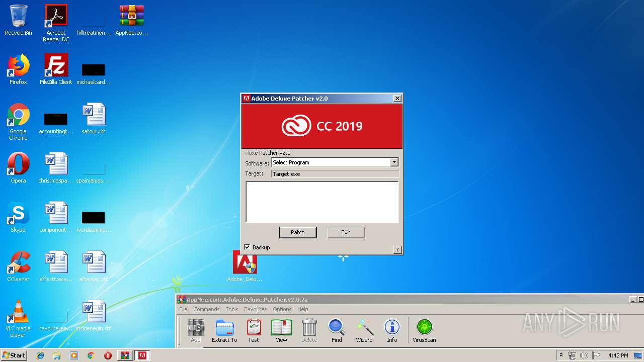Click Find icon in WinRAR toolbar
Image resolution: width=644 pixels, height=362 pixels.
(337, 331)
